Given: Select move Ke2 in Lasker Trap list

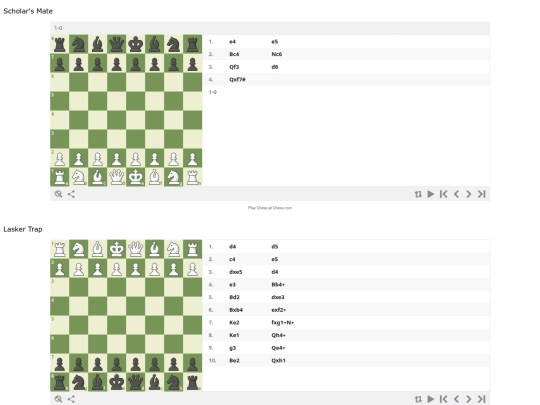Looking at the screenshot, I should (234, 323).
